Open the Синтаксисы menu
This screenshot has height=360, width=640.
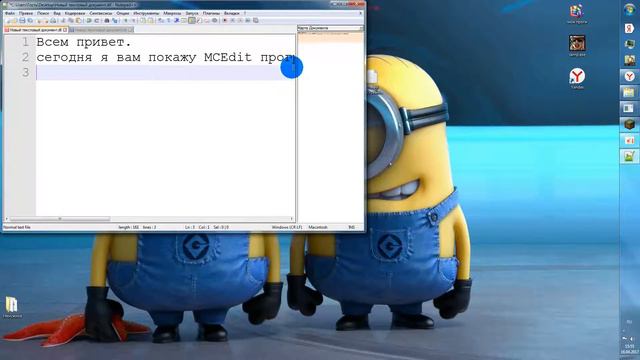tap(100, 13)
